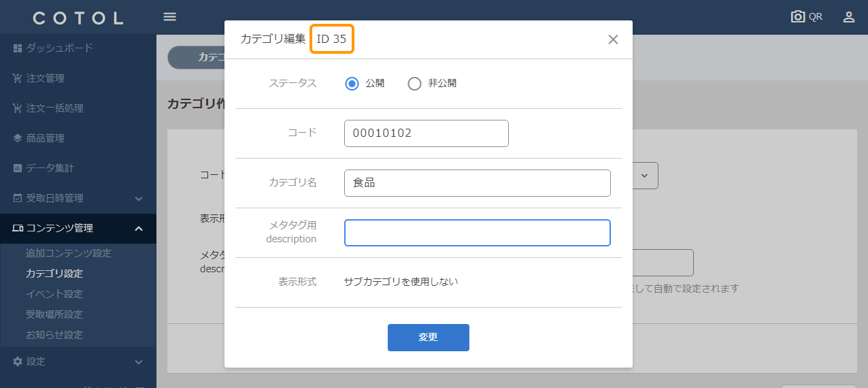The height and width of the screenshot is (388, 868).
Task: Open カテゴリ設定 submenu item
Action: tap(54, 274)
